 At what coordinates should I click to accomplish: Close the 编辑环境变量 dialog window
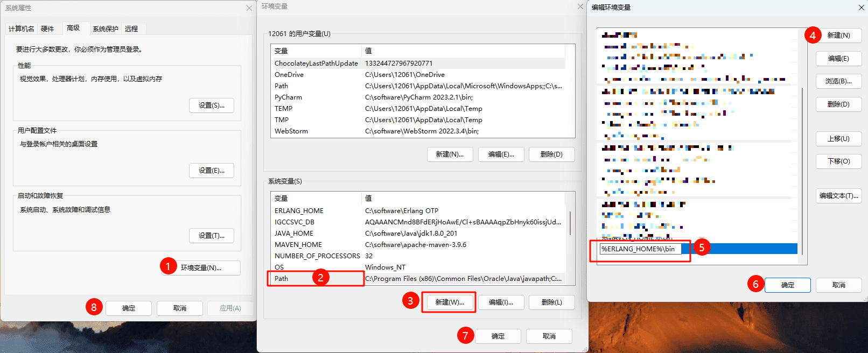point(861,8)
